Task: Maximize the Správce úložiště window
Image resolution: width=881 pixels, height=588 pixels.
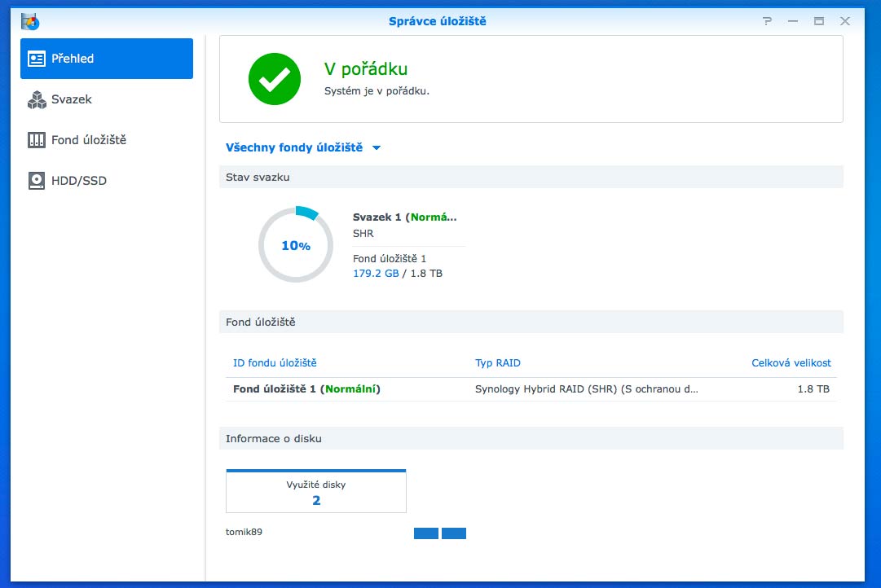Action: 818,21
